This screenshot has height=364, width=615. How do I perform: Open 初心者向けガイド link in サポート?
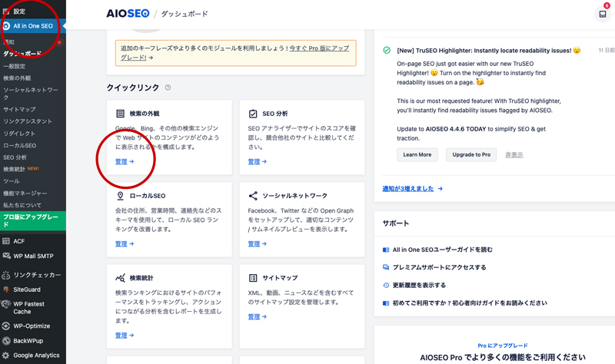(x=470, y=303)
